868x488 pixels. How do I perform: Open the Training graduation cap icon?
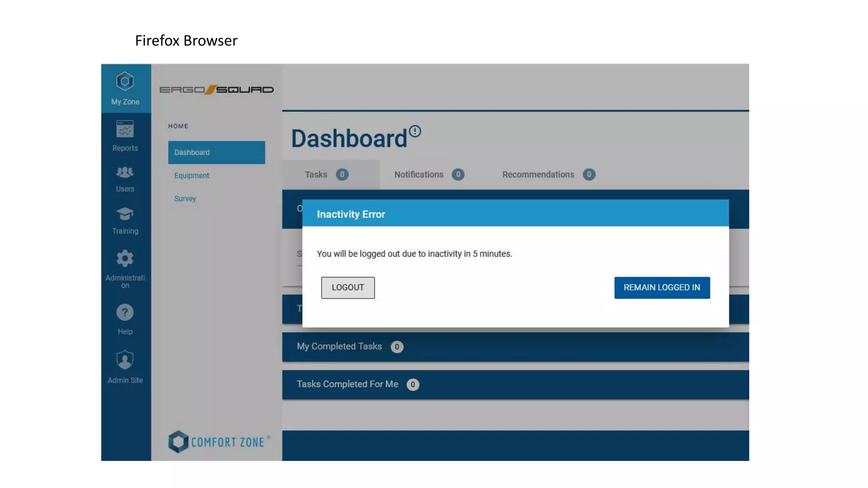tap(125, 214)
